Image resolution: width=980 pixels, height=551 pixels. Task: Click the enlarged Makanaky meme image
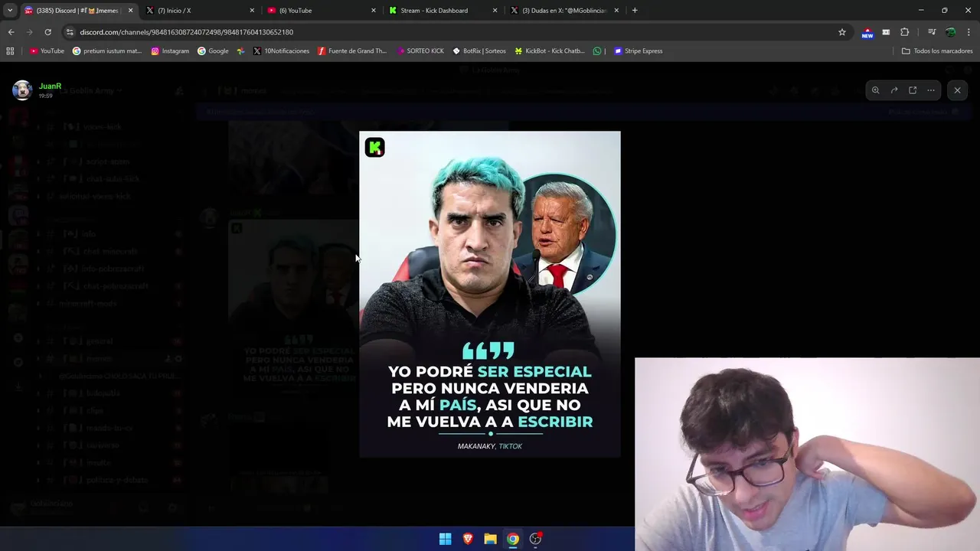click(490, 295)
